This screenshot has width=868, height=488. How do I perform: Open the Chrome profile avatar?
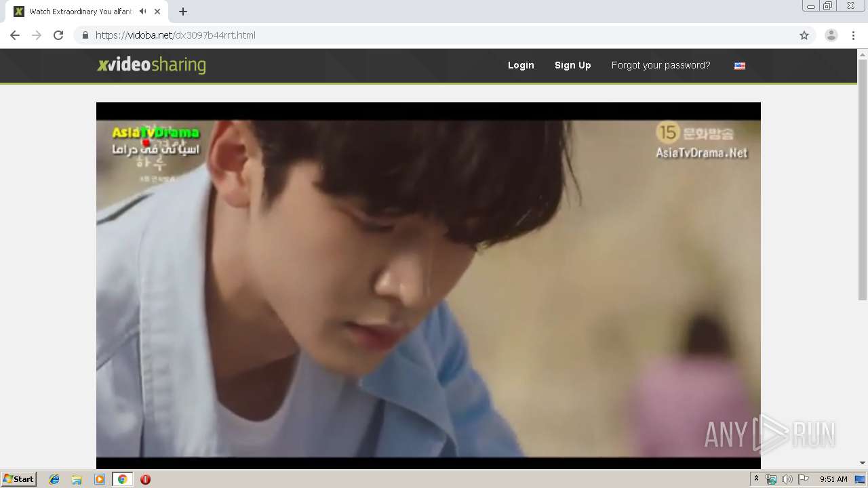pos(831,35)
